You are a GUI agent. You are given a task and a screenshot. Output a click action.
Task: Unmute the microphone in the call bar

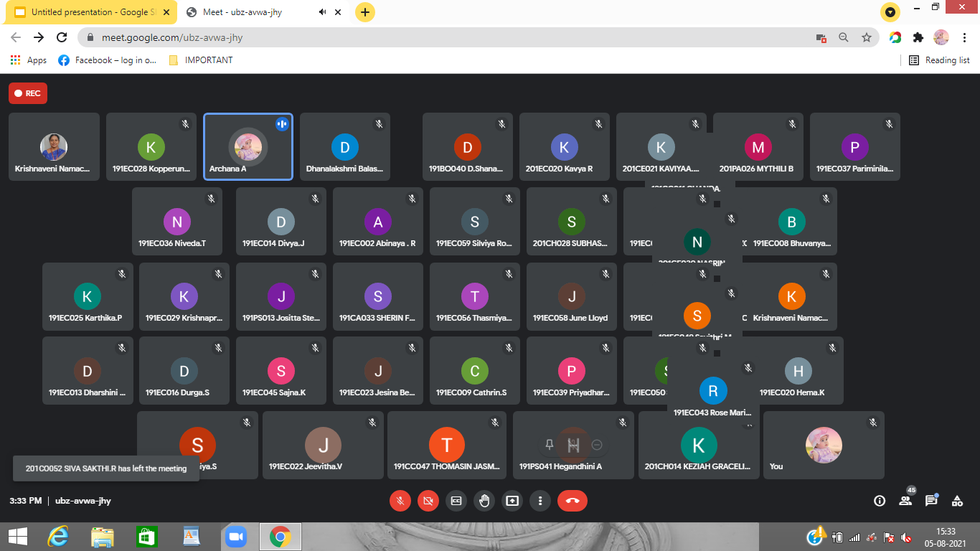tap(400, 501)
